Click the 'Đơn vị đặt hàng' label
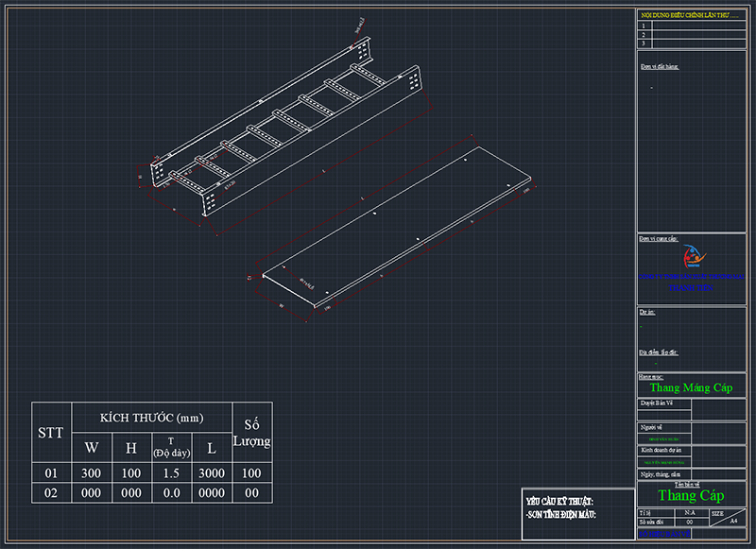 (660, 66)
